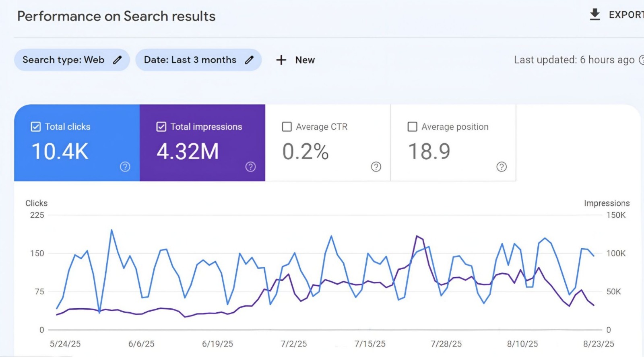Open the Date: Last 3 months filter
644x357 pixels.
(190, 60)
